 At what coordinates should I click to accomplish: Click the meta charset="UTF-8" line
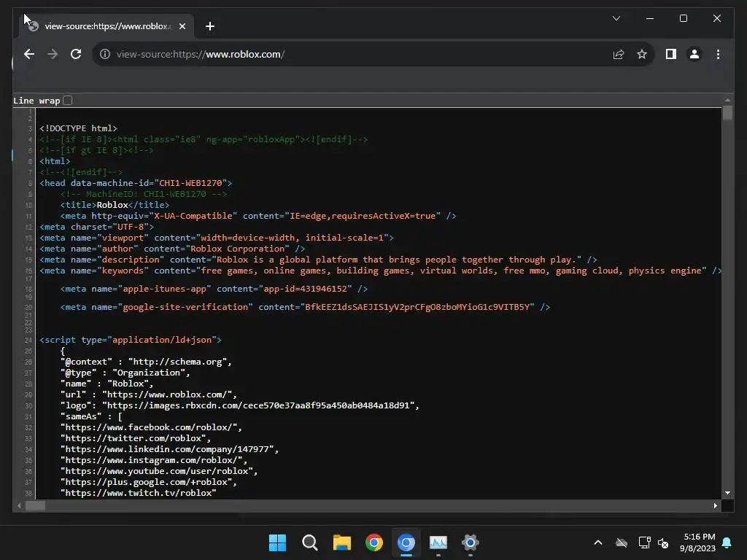click(x=97, y=227)
